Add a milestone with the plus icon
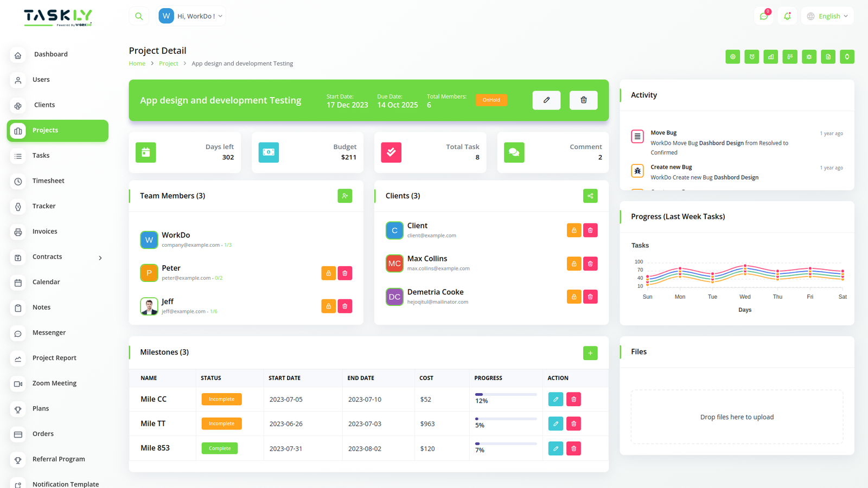868x488 pixels. tap(590, 353)
